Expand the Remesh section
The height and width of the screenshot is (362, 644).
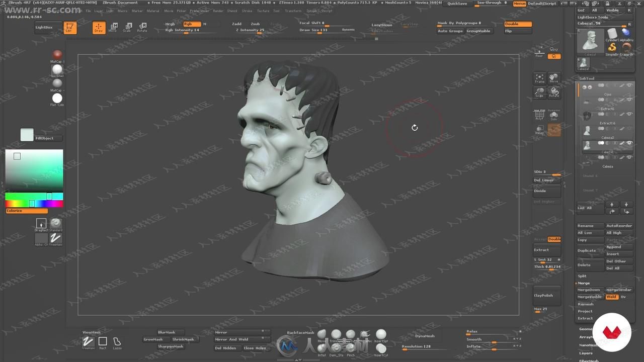click(585, 304)
